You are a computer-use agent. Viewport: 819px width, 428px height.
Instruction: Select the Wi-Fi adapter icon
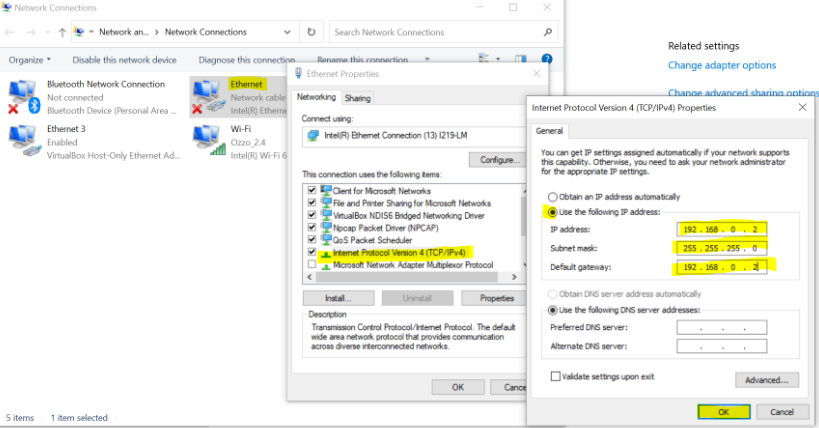coord(208,141)
